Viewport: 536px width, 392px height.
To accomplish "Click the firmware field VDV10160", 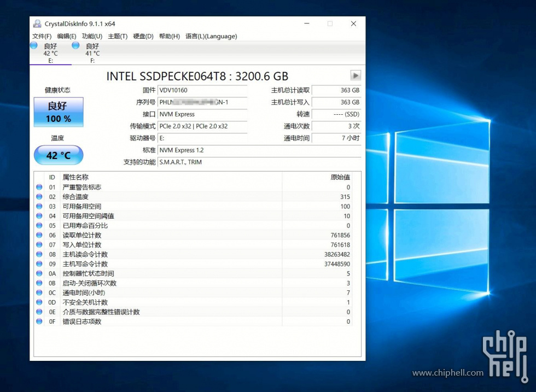I will [202, 90].
